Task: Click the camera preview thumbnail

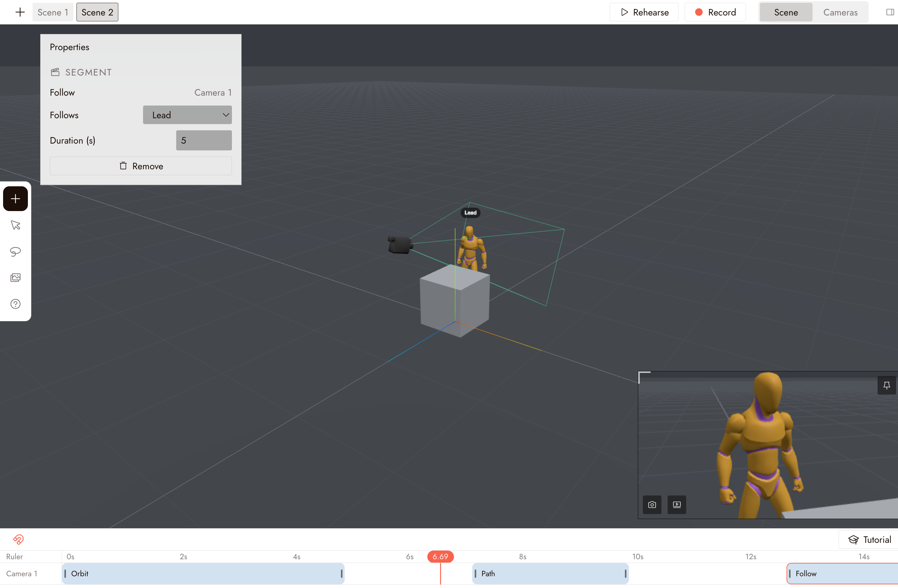Action: [x=768, y=445]
